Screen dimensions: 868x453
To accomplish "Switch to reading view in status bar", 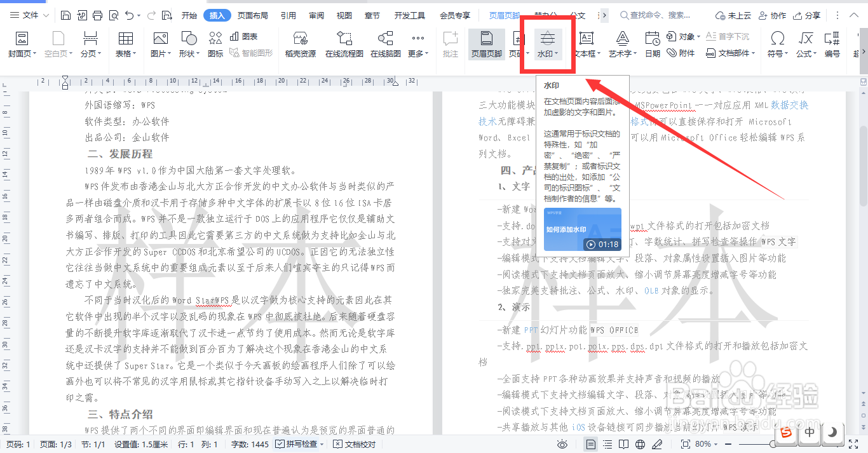I will point(624,444).
